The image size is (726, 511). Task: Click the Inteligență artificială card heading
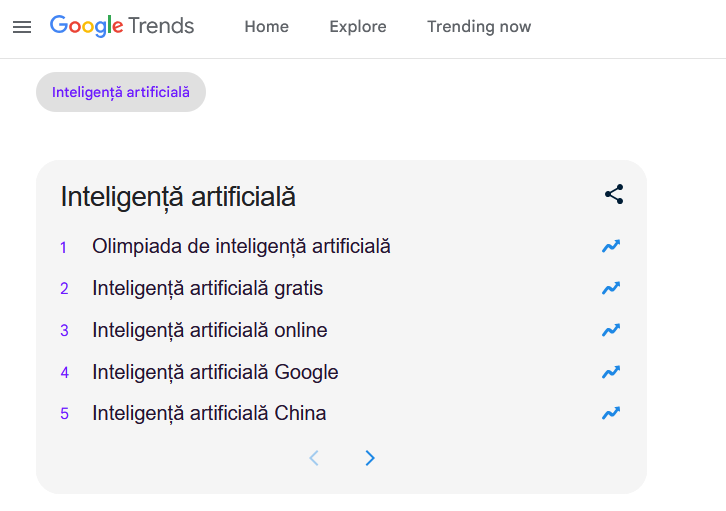pos(178,196)
